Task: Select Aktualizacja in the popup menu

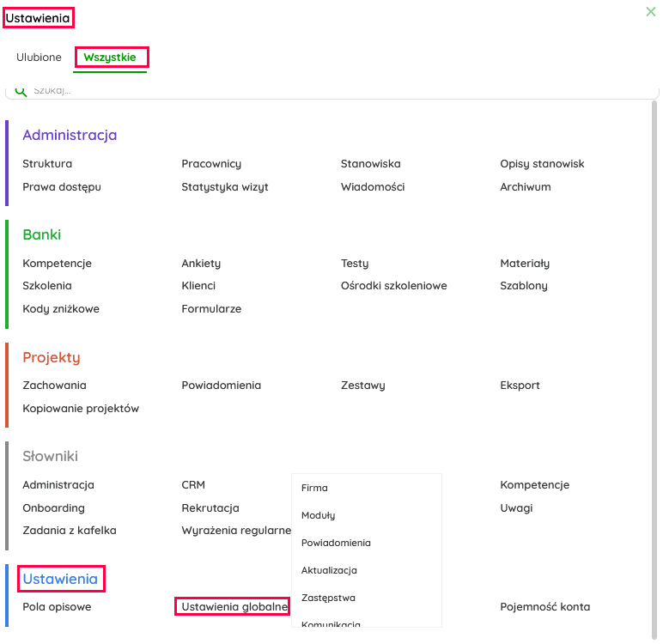Action: point(329,570)
